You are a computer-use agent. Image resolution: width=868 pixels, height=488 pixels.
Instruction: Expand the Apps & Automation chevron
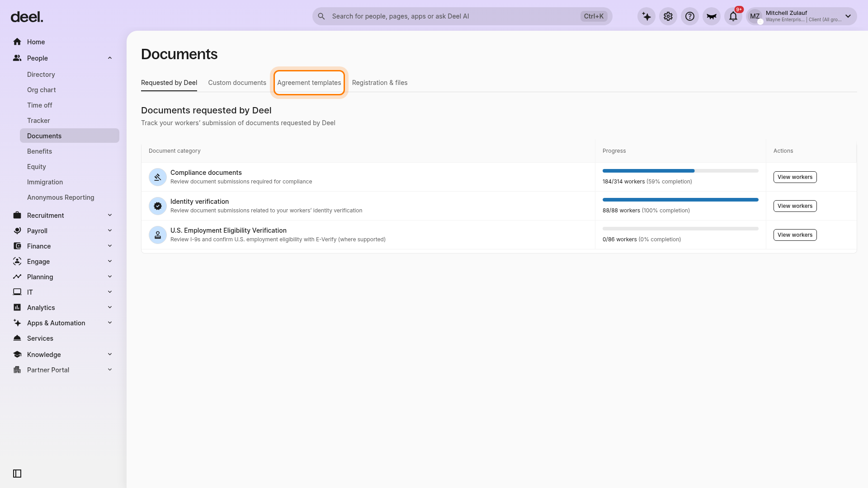[110, 323]
